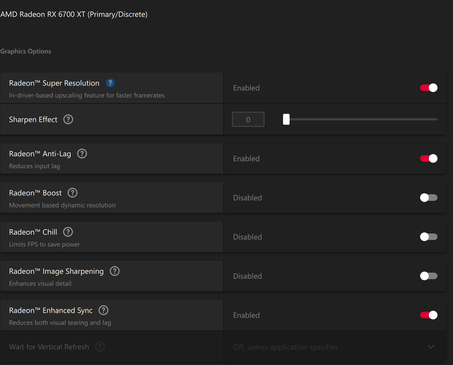Click 'In-driver-based upscaling feature' description
The width and height of the screenshot is (453, 365).
coord(87,95)
